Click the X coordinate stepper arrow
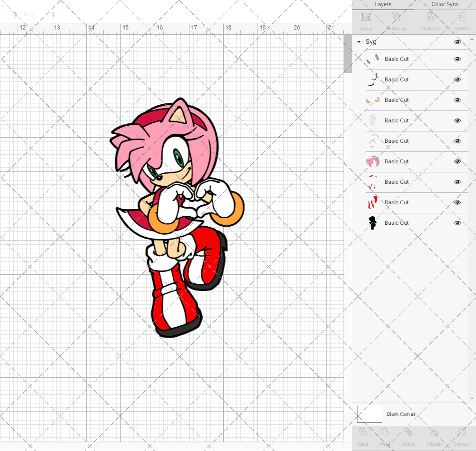Viewport: 476px width, 451px height. [x=16, y=15]
